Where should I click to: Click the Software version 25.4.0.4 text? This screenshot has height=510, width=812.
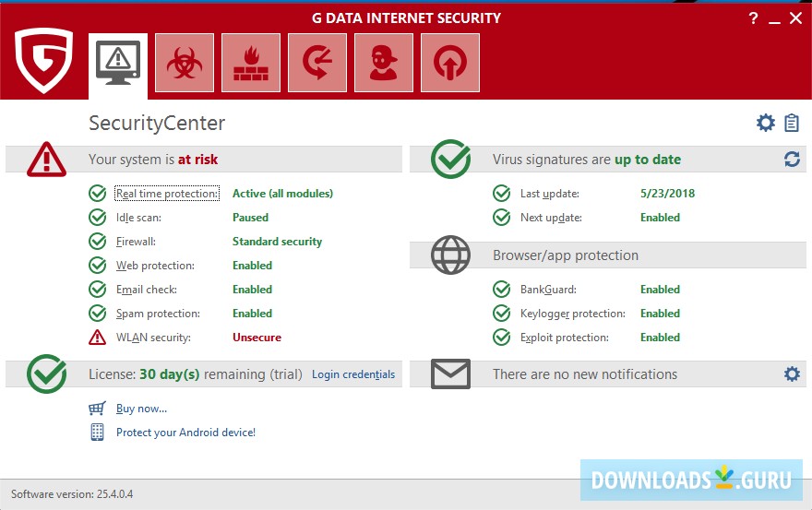click(x=72, y=494)
